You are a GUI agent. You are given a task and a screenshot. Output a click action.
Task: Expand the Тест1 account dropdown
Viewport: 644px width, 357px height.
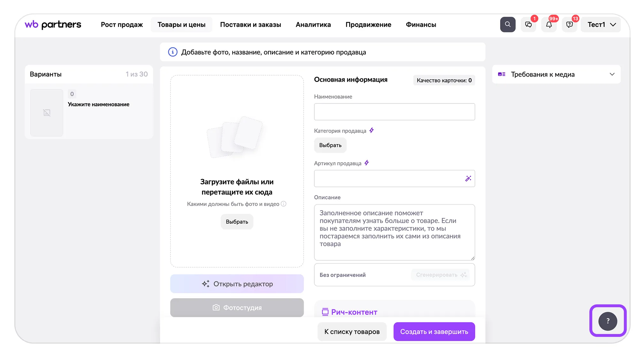[601, 25]
